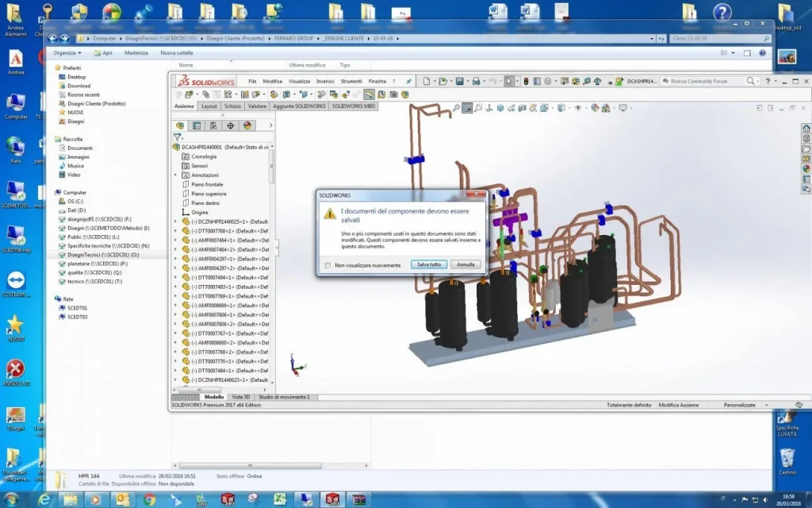Screen dimensions: 812x508
Task: Open the new document dropdown arrow
Action: pyautogui.click(x=434, y=82)
